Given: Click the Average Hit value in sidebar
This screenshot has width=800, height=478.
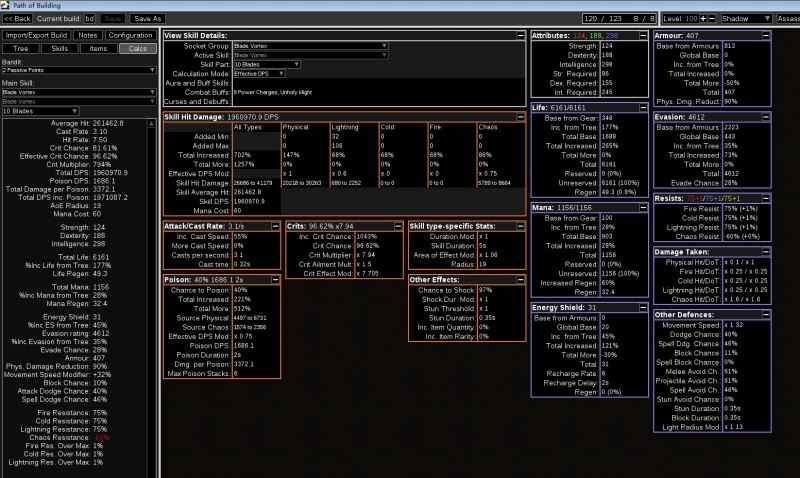Looking at the screenshot, I should click(x=107, y=123).
